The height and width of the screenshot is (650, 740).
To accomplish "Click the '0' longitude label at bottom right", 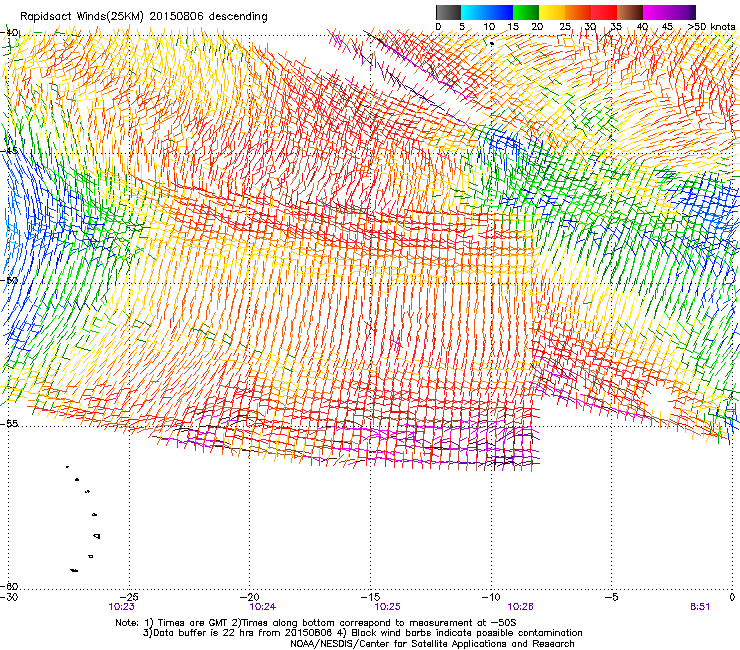I will (732, 598).
